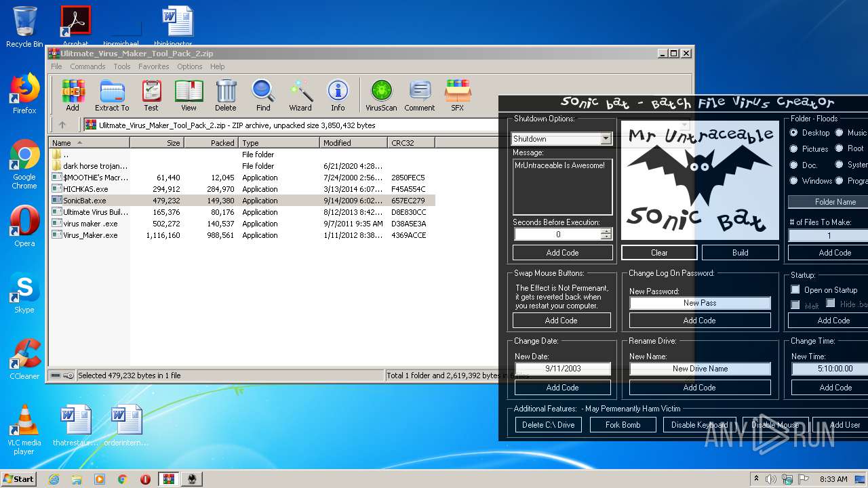Click the Extract To toolbar icon
The image size is (868, 488).
(112, 96)
